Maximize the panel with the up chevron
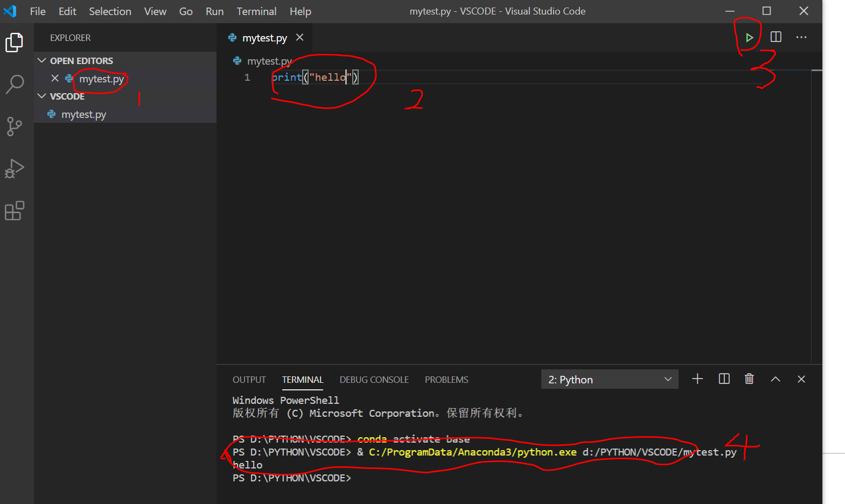This screenshot has height=504, width=845. [776, 379]
